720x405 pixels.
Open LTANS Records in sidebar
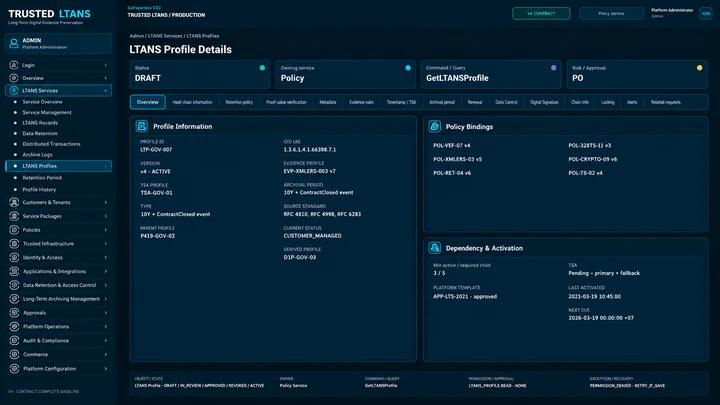click(40, 123)
